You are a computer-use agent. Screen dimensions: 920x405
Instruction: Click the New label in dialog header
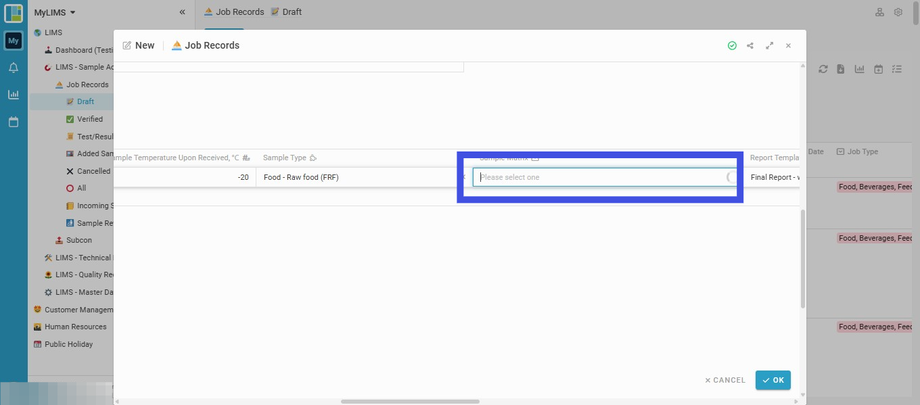145,46
